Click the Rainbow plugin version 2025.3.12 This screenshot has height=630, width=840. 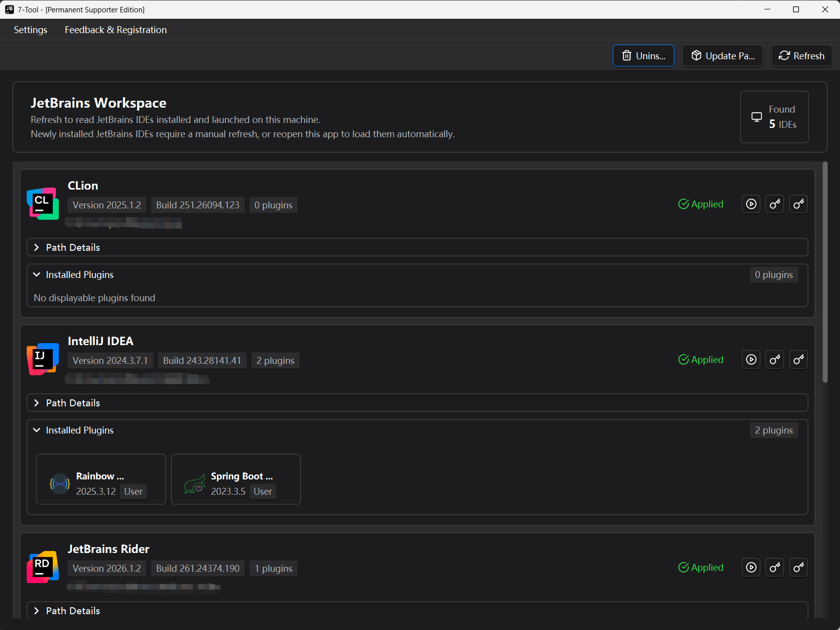96,491
